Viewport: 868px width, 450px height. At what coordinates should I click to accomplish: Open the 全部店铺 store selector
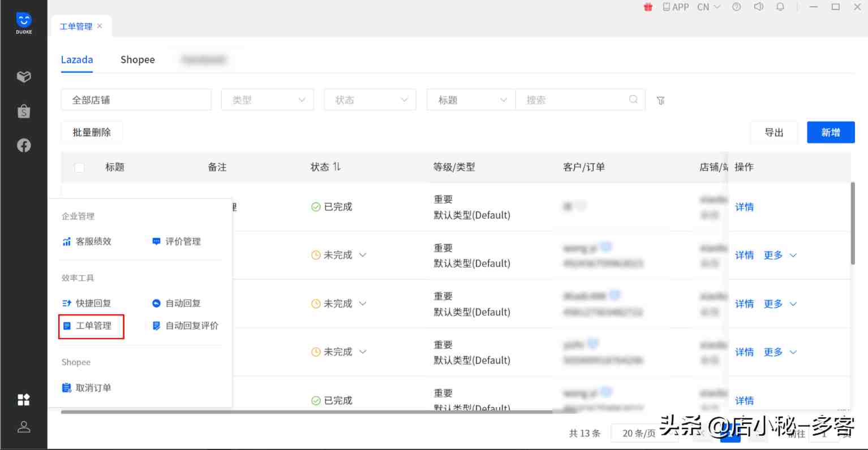[x=136, y=100]
